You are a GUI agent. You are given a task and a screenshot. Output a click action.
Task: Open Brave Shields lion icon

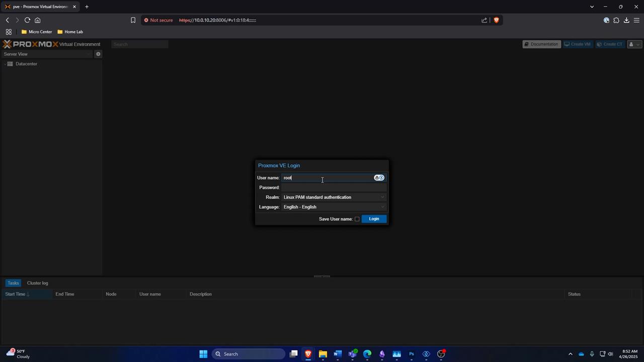tap(496, 20)
